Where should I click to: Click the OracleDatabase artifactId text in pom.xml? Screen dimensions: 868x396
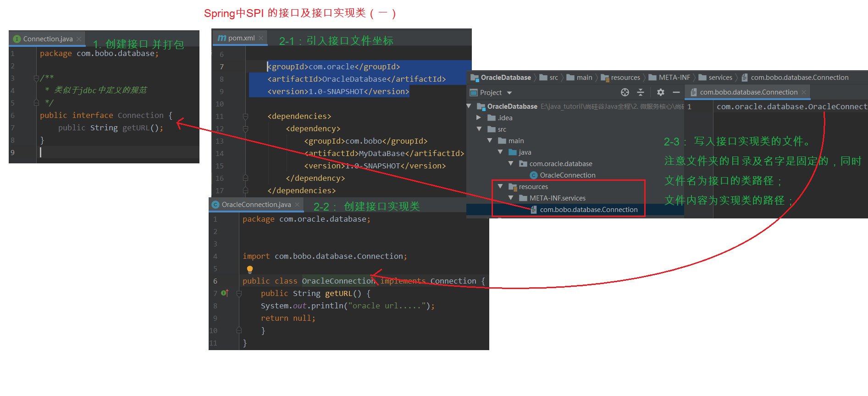(x=354, y=79)
